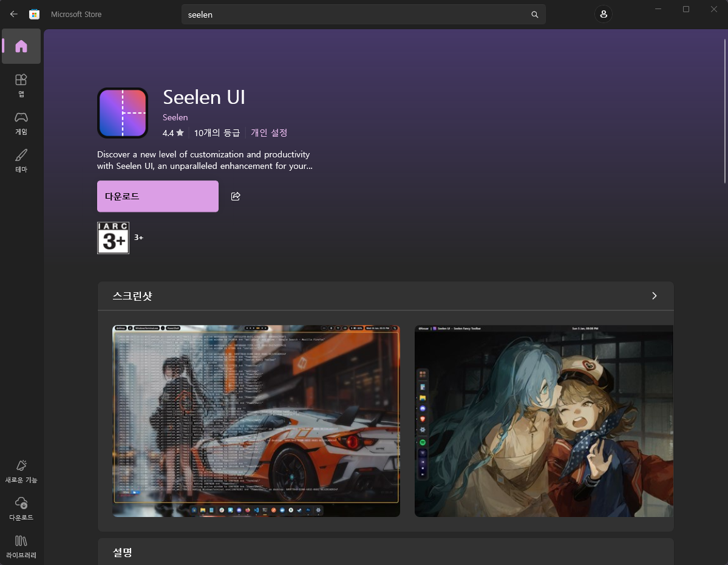
Task: Click the IARC 3+ rating badge
Action: (x=114, y=238)
